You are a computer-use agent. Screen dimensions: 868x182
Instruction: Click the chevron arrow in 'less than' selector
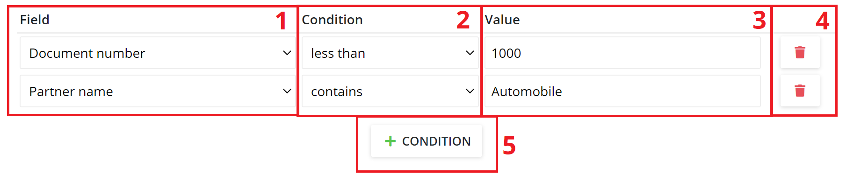pyautogui.click(x=470, y=53)
